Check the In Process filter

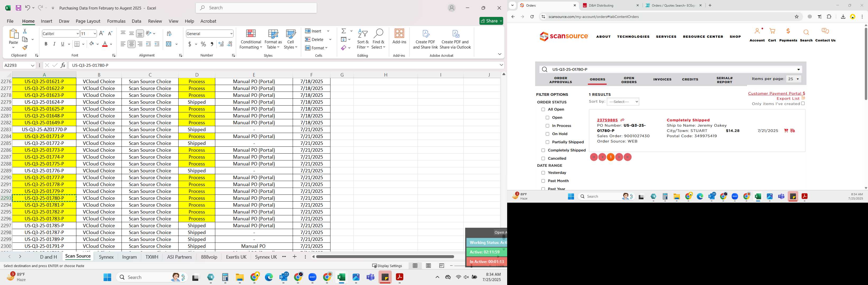547,126
